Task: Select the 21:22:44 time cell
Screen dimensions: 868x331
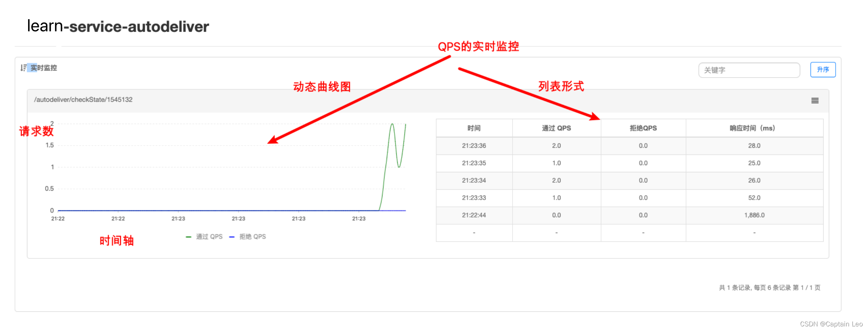Action: [x=474, y=215]
